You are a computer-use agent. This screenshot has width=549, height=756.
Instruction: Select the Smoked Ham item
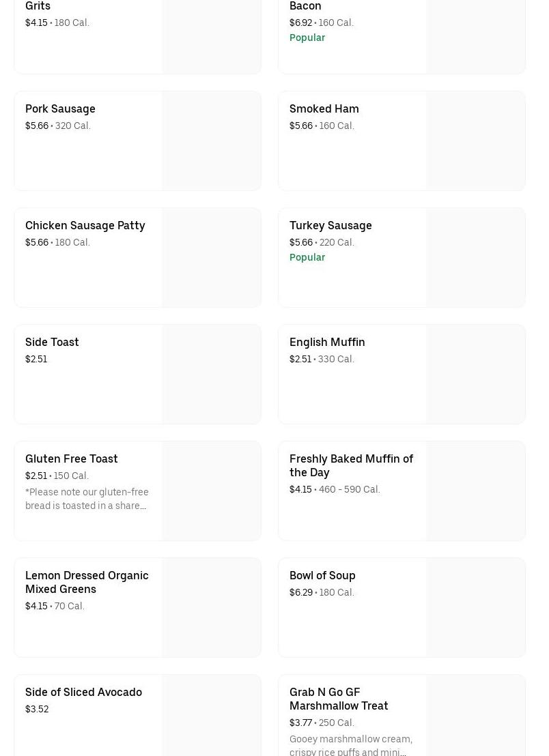(x=324, y=108)
